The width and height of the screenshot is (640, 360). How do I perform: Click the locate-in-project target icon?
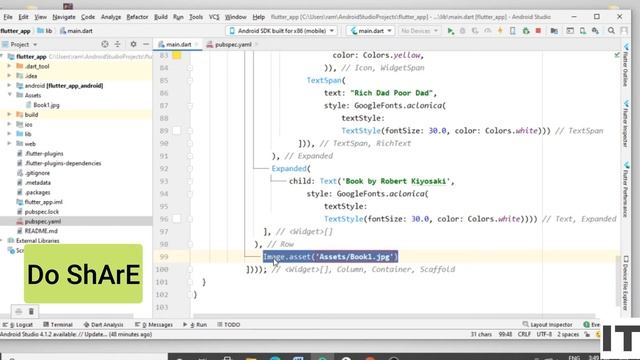pyautogui.click(x=105, y=44)
